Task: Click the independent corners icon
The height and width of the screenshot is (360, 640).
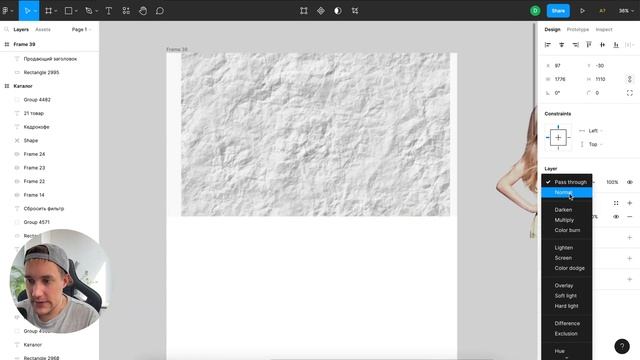Action: pos(629,93)
